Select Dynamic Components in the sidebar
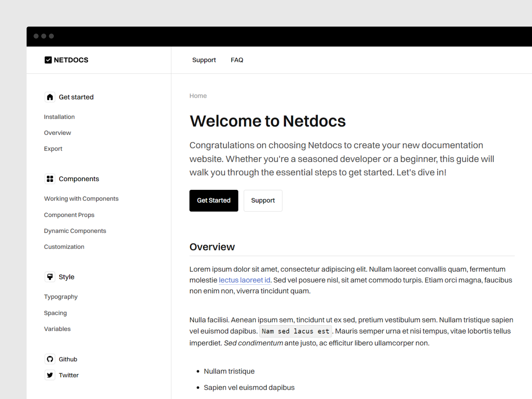Image resolution: width=532 pixels, height=399 pixels. coord(75,231)
